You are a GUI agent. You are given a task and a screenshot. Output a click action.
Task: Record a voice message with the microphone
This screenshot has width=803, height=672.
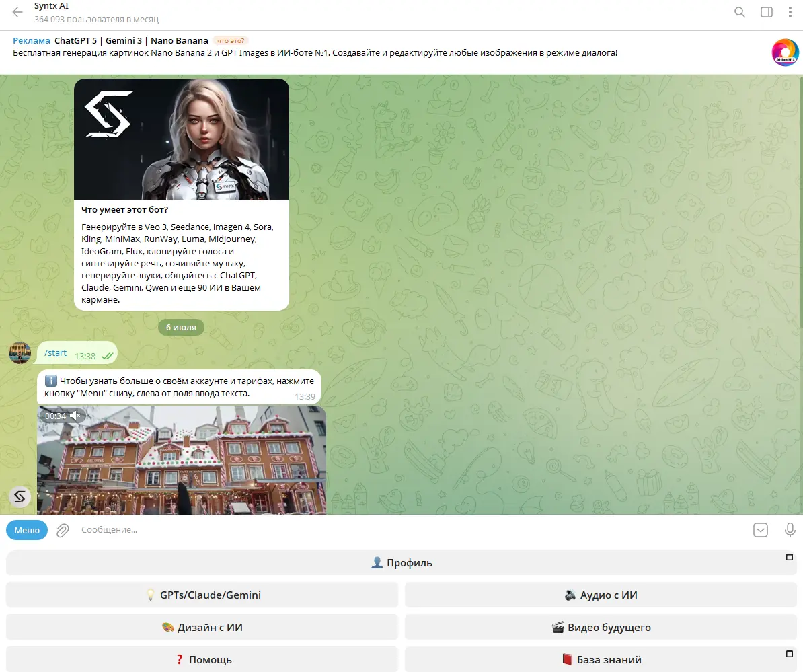tap(790, 530)
